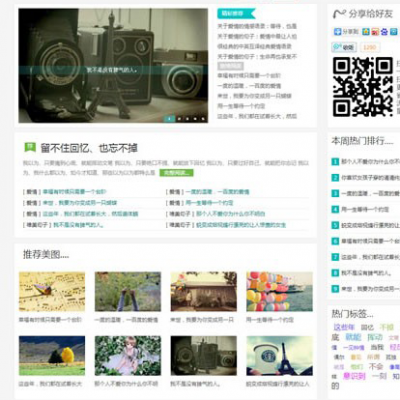Click tag 当我 in hot tags

pos(377,347)
